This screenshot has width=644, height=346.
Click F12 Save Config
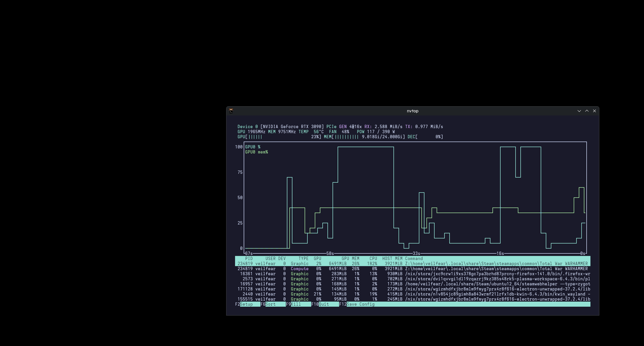click(360, 304)
